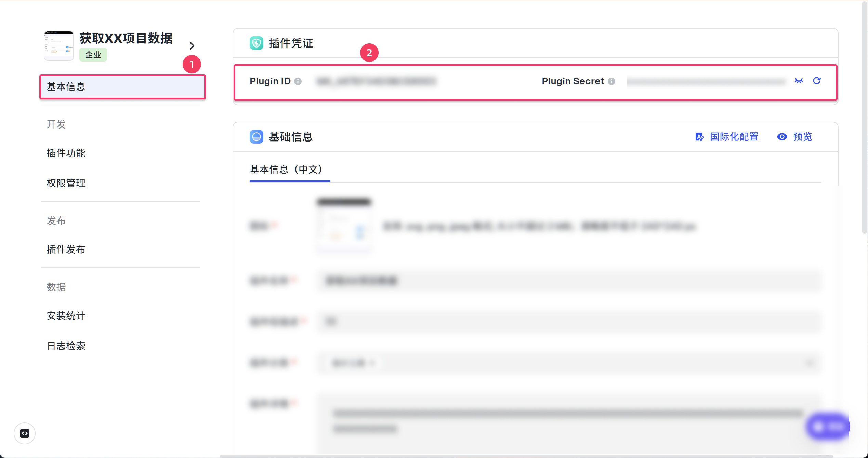Click the 插件凭证 shield icon
Screen dimensions: 868x458
point(256,43)
